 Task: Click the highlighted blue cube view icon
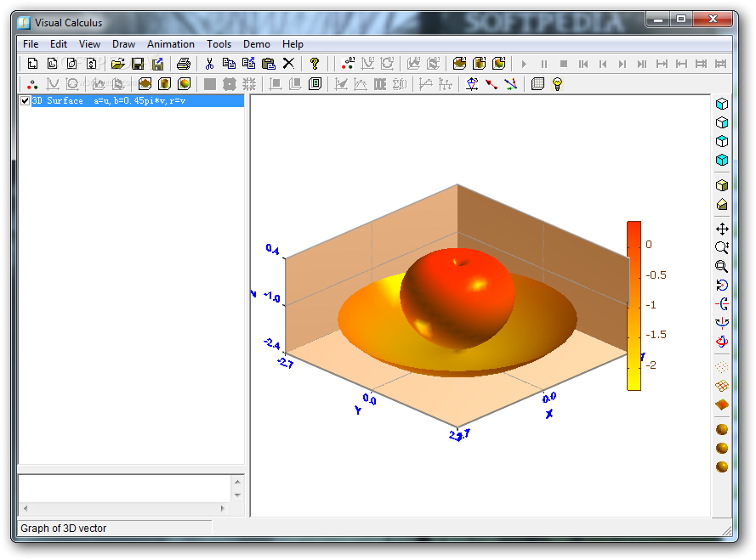click(722, 160)
